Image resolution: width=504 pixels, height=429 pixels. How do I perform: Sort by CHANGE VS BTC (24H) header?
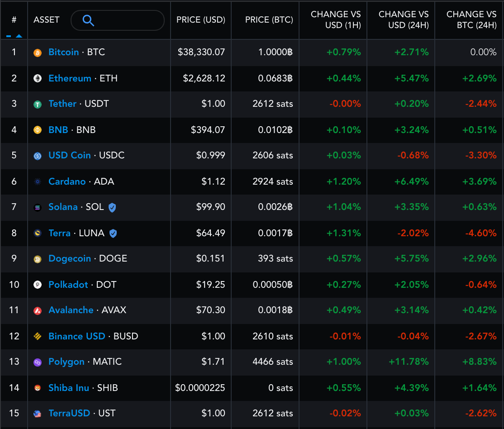coord(471,19)
